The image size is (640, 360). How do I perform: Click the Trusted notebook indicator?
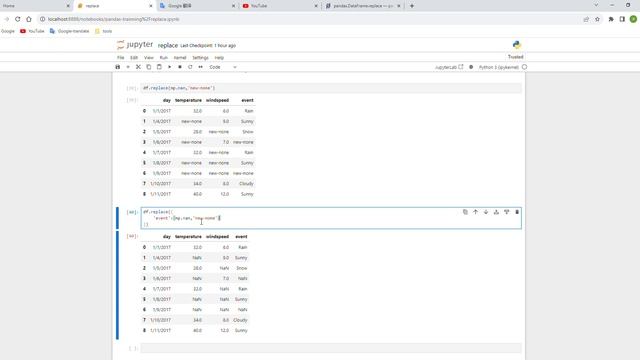pos(516,57)
